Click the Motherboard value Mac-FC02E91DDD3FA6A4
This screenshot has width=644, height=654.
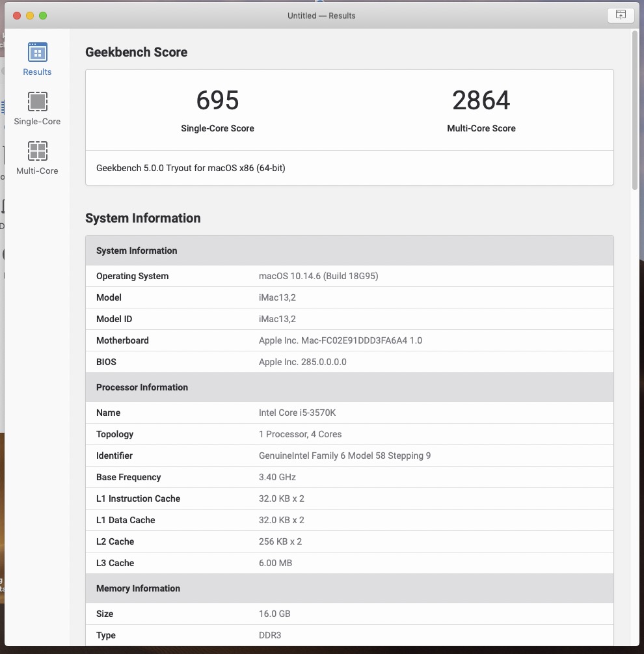[x=341, y=340]
